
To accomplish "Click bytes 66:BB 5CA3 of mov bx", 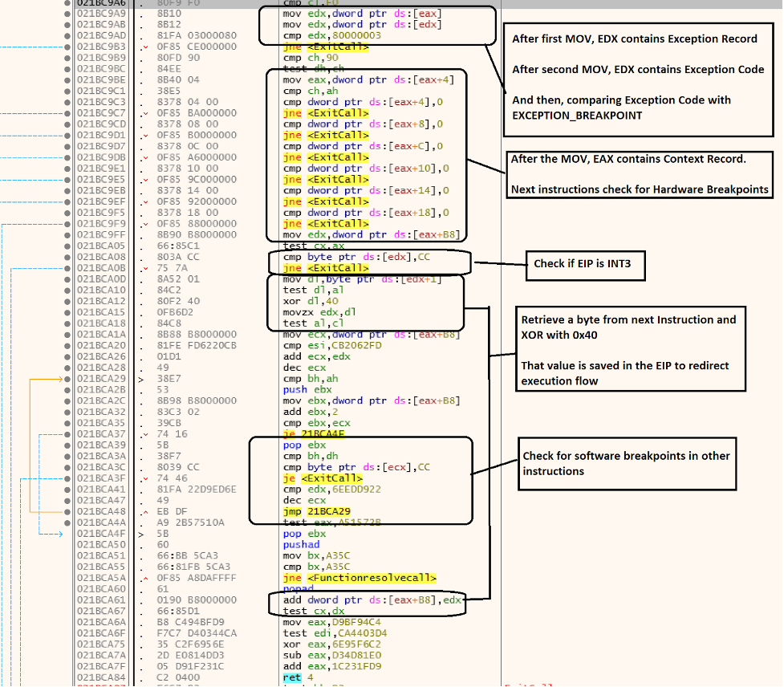I will [188, 555].
